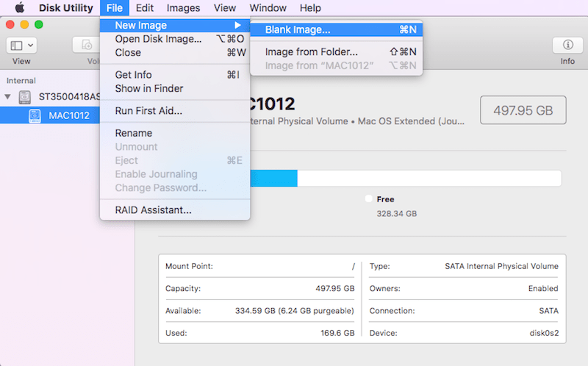
Task: Open the Window menu
Action: pos(268,8)
